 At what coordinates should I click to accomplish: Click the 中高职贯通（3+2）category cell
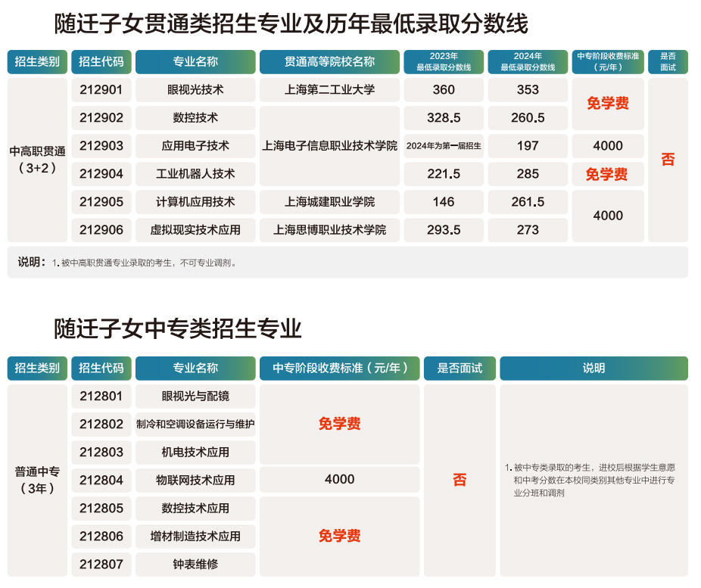[36, 159]
